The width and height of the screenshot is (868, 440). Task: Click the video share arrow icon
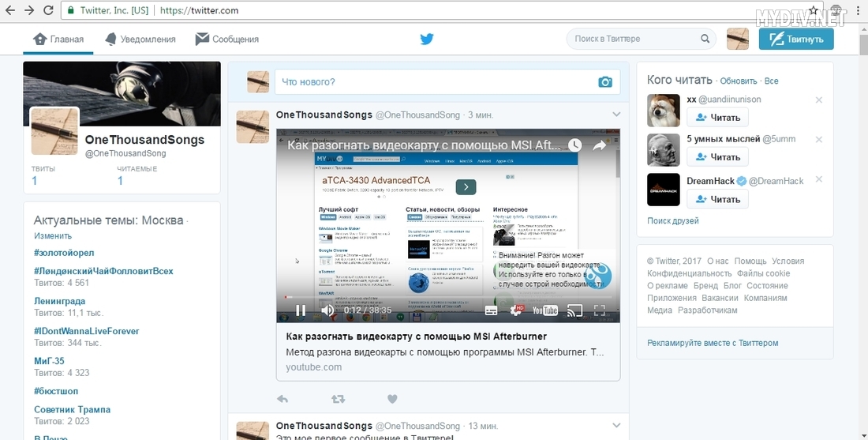pos(600,145)
